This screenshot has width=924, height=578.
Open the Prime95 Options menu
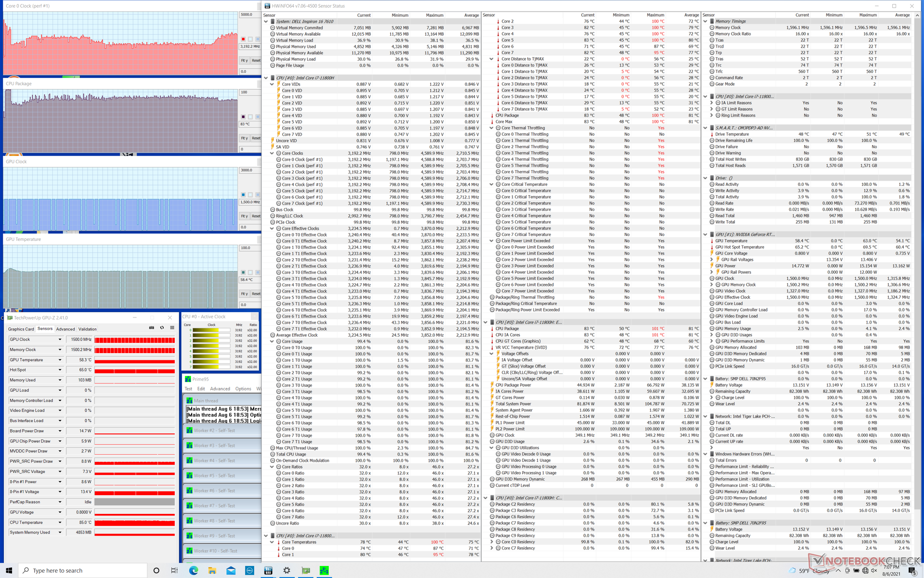[x=243, y=389]
